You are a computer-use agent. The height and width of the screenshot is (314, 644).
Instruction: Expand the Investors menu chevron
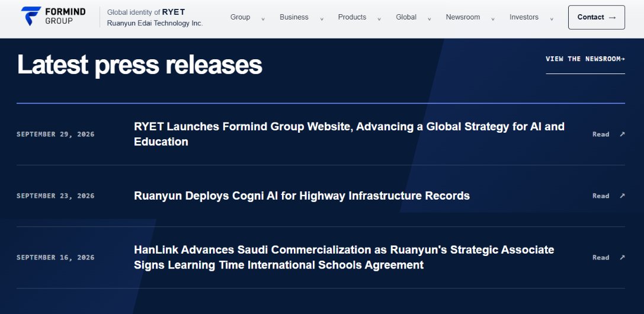coord(552,19)
